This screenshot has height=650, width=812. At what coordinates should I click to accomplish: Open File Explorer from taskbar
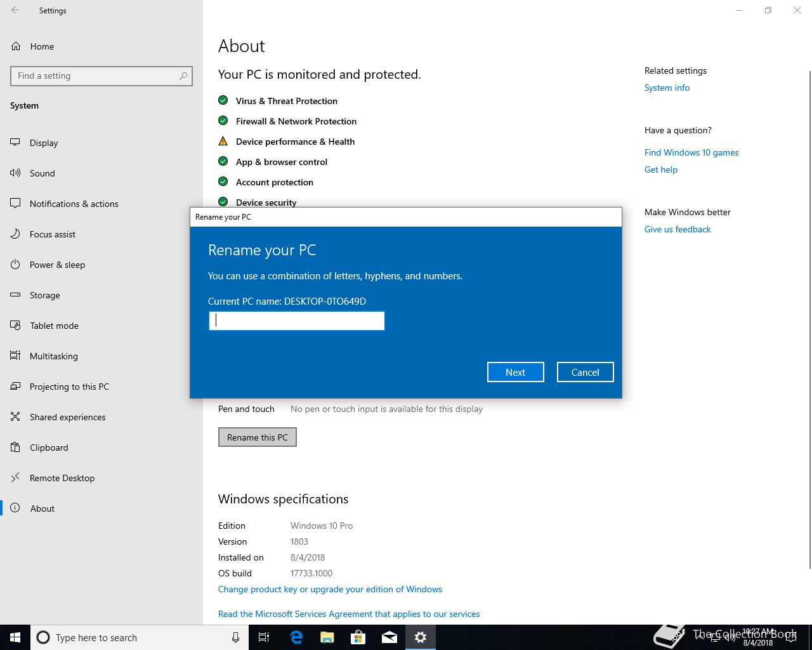[327, 637]
